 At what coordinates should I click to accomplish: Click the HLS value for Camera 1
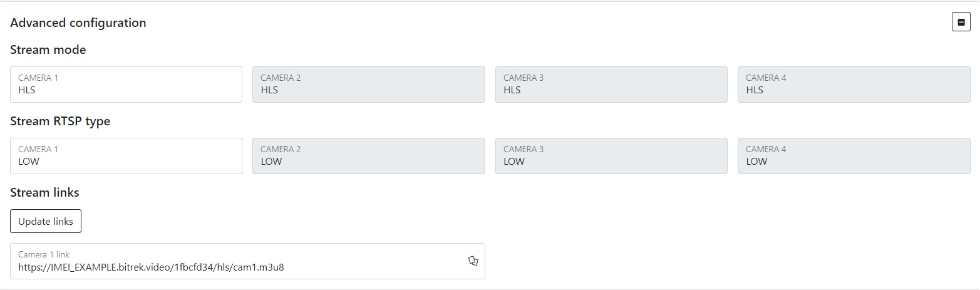(27, 90)
